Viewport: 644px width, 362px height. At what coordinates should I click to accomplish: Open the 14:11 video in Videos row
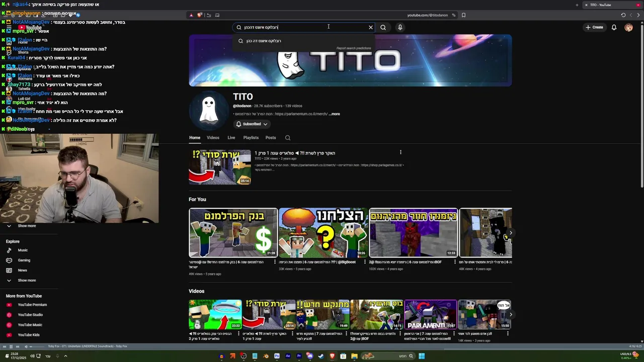[x=377, y=315]
